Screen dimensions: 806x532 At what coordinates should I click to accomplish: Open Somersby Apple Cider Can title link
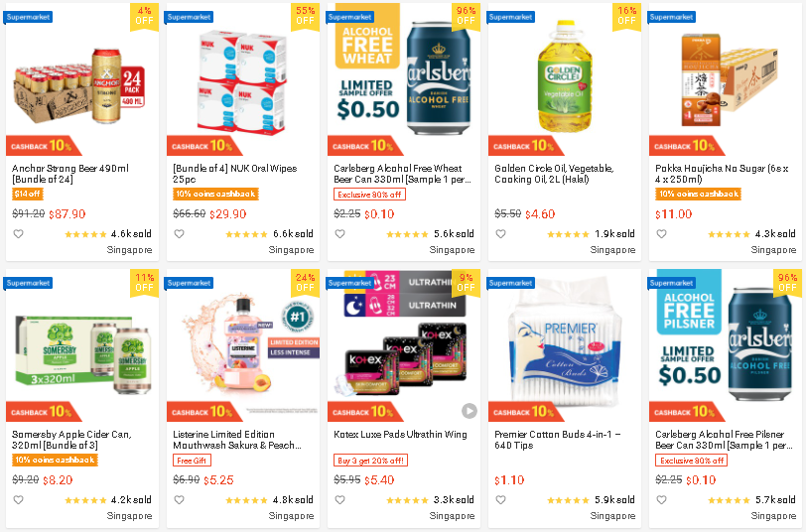(71, 440)
